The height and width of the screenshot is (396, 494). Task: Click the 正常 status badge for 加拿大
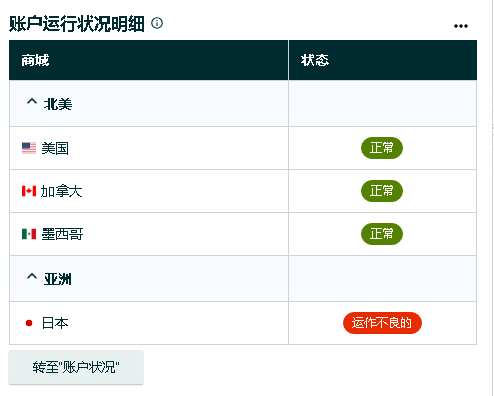[382, 191]
